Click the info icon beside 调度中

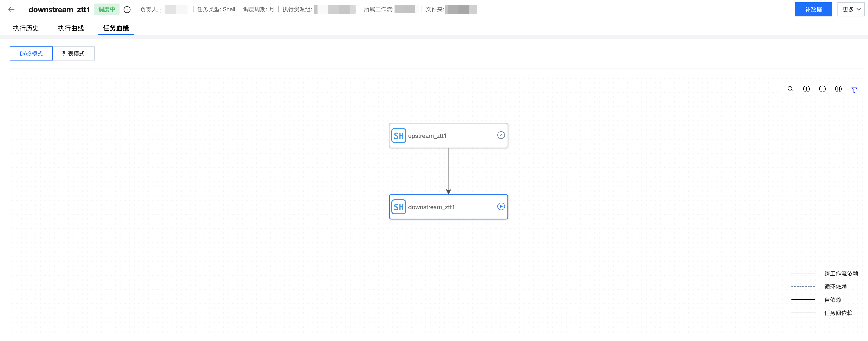click(x=127, y=10)
